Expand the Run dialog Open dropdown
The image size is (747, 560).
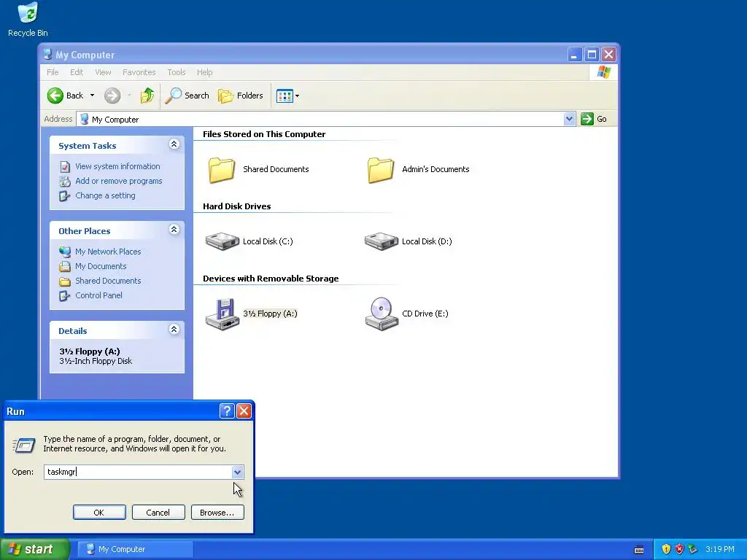click(x=237, y=472)
